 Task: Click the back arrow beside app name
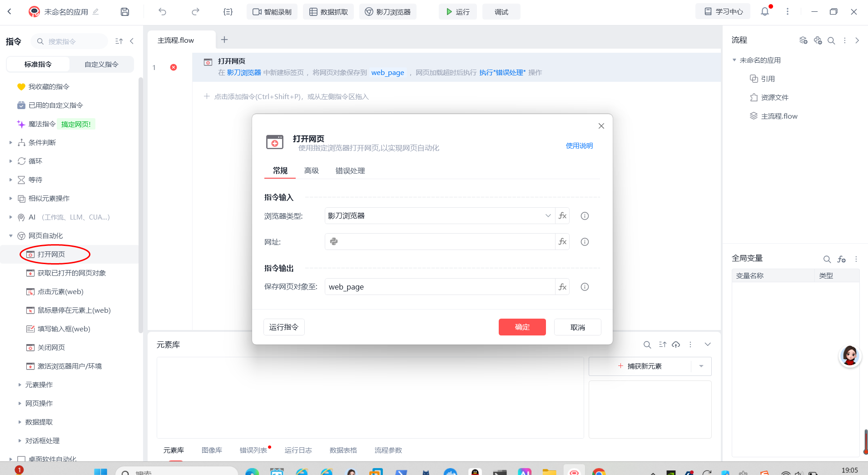(10, 12)
